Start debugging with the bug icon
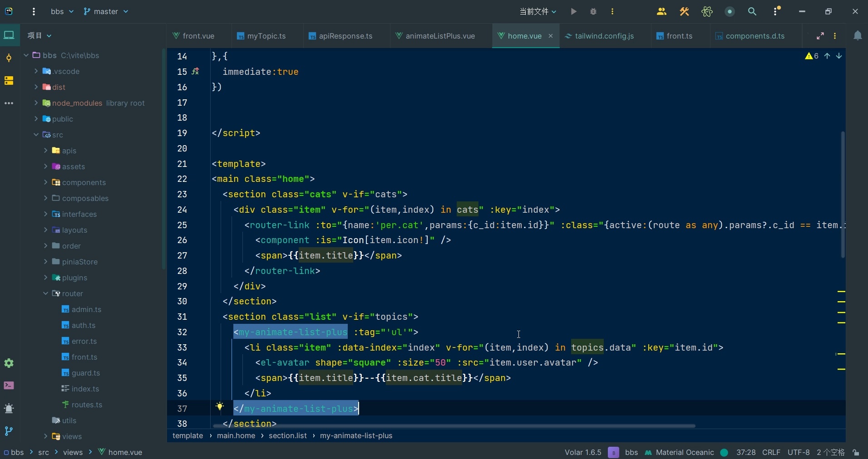868x459 pixels. click(593, 11)
